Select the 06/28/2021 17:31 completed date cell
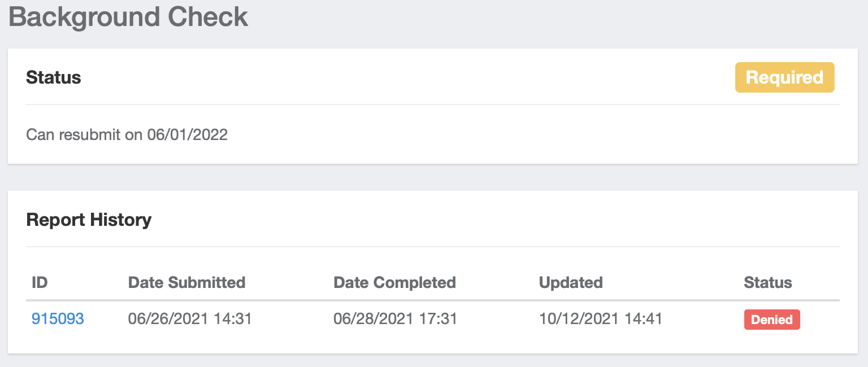Screen dimensions: 868x367 tap(395, 319)
